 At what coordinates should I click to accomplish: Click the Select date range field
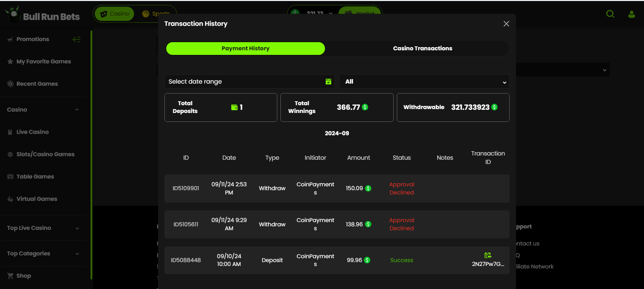click(x=250, y=81)
